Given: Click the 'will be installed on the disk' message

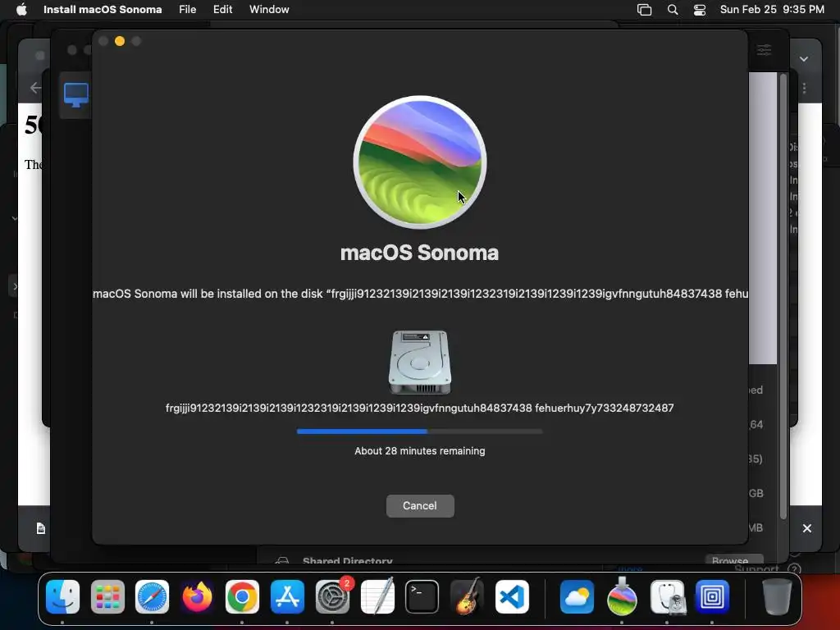Looking at the screenshot, I should [420, 294].
